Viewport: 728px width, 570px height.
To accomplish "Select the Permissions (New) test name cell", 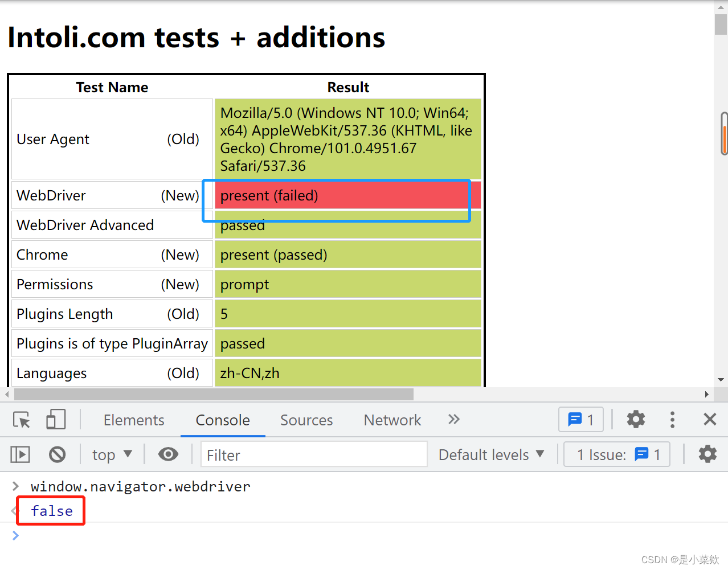I will coord(112,284).
